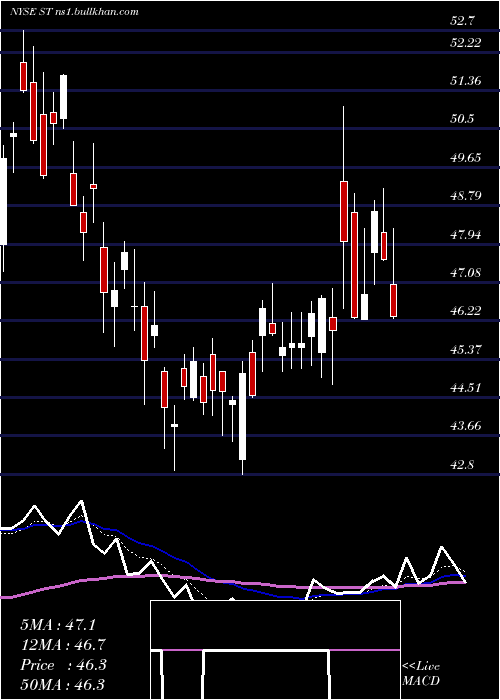
Task: Select the 43.66 price level label
Action: pos(465,425)
